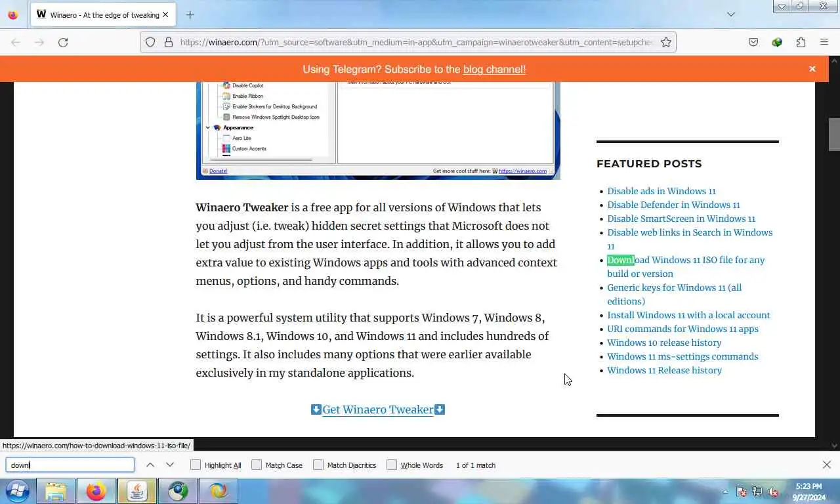Open the blue and orange globe taskbar app

[218, 491]
